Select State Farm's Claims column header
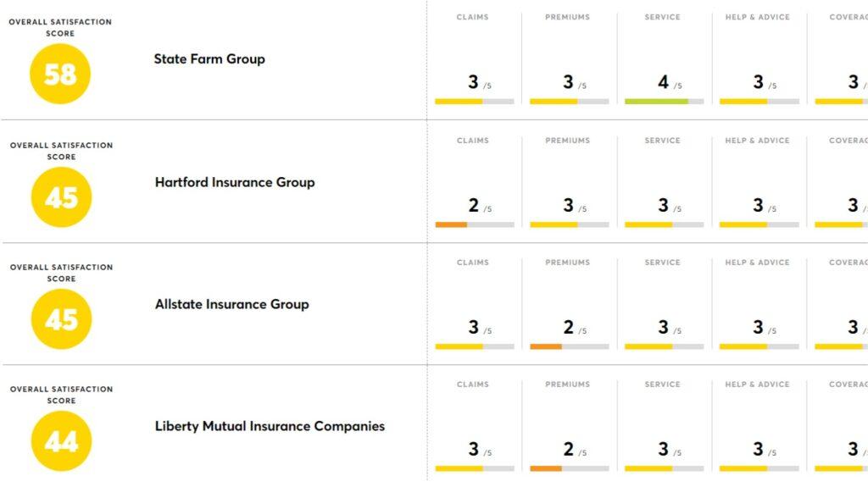The width and height of the screenshot is (868, 487). 473,17
